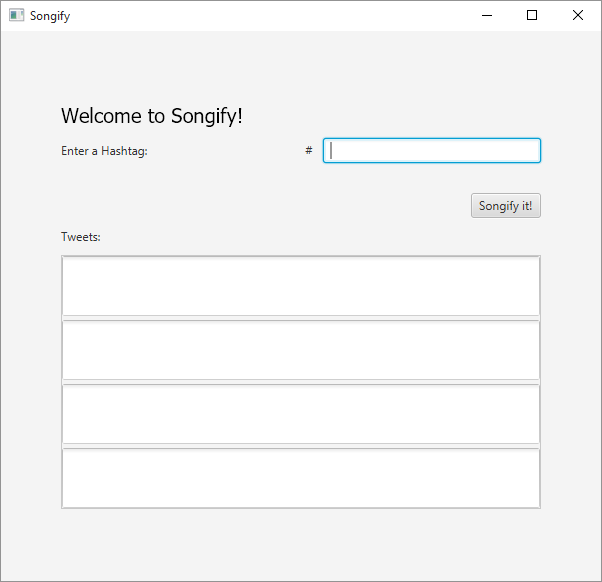Select the third tweet box
The width and height of the screenshot is (602, 582).
click(x=301, y=414)
